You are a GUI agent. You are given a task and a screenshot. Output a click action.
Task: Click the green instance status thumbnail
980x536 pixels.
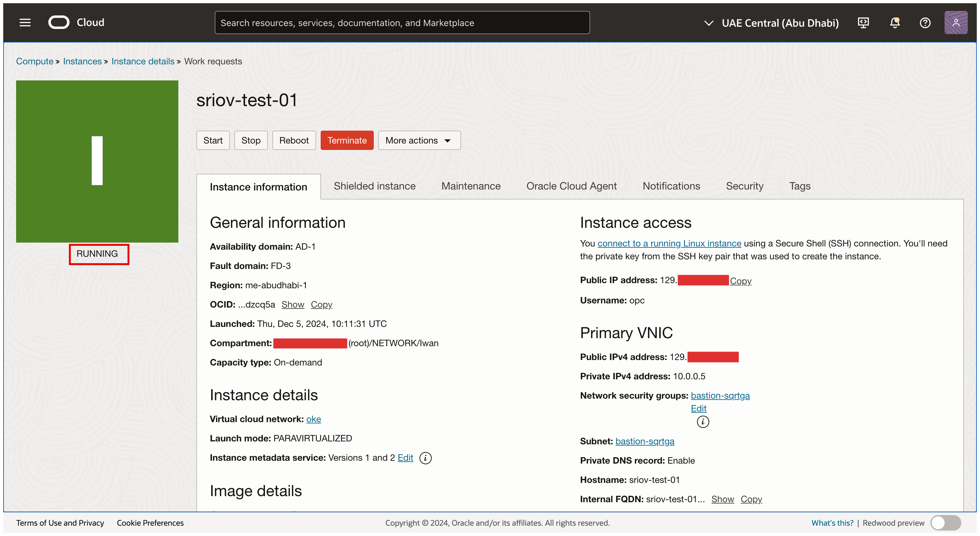(97, 161)
